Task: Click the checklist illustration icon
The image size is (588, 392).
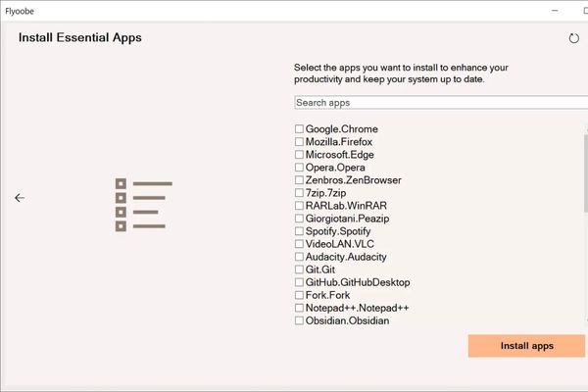Action: click(x=143, y=205)
